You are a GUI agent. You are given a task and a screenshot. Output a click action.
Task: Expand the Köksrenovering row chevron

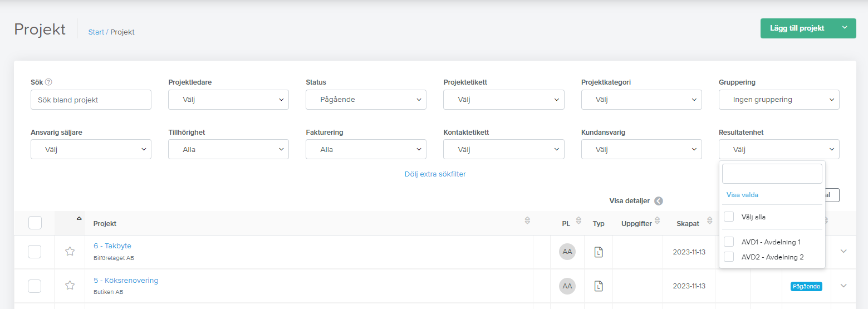point(844,286)
